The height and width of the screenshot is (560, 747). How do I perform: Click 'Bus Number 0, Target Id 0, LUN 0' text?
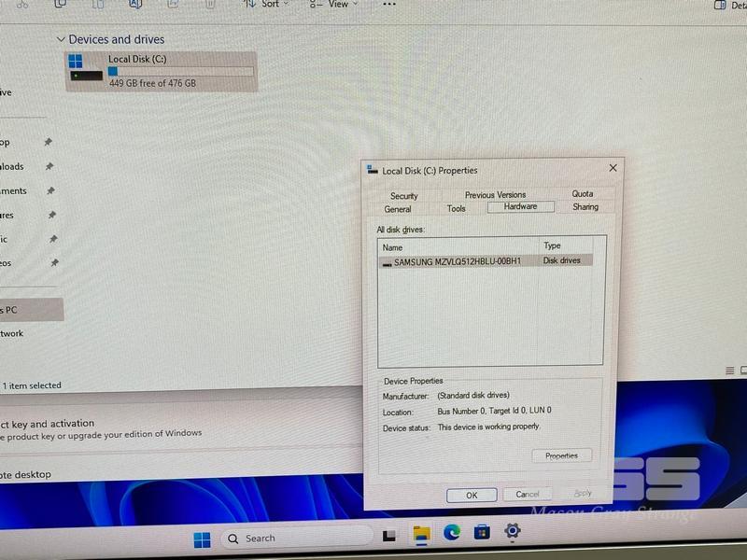pyautogui.click(x=494, y=411)
